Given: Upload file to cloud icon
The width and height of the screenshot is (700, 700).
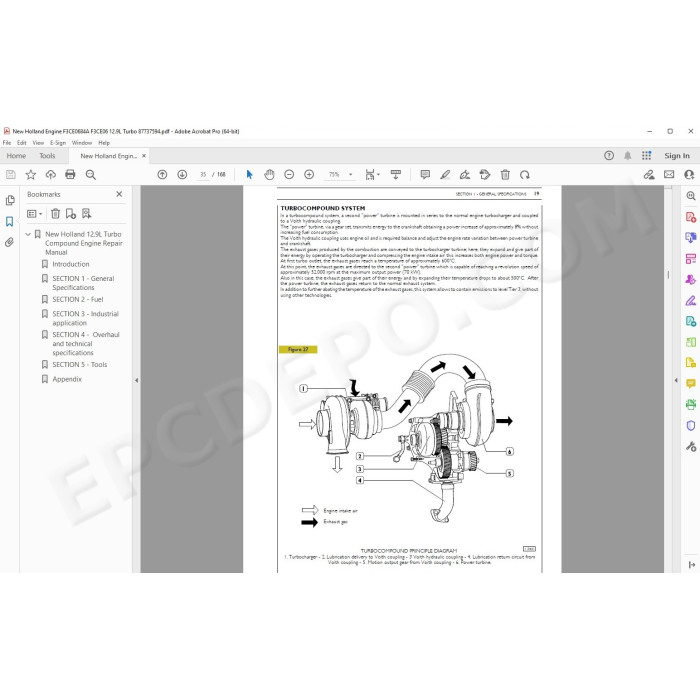Looking at the screenshot, I should pyautogui.click(x=50, y=175).
